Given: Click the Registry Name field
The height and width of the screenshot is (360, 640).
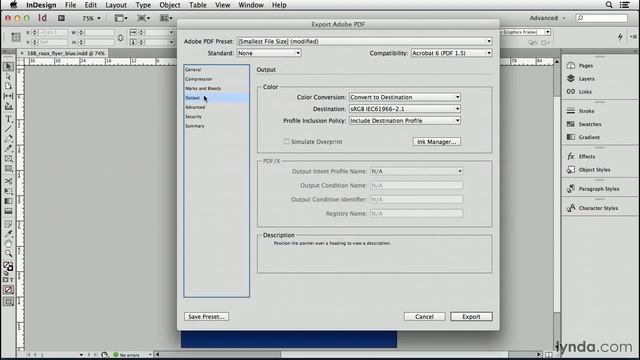Looking at the screenshot, I should pyautogui.click(x=416, y=213).
